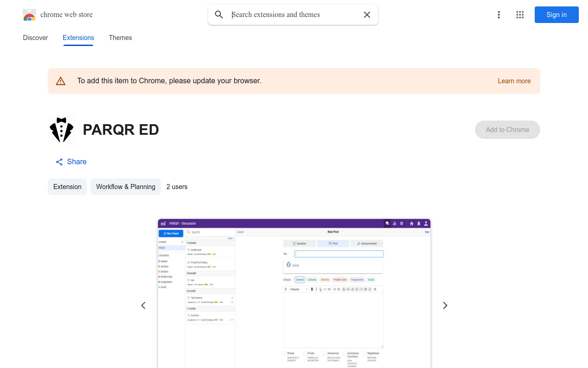Show the previous screenshot with left arrow
The image size is (588, 368).
coord(143,305)
